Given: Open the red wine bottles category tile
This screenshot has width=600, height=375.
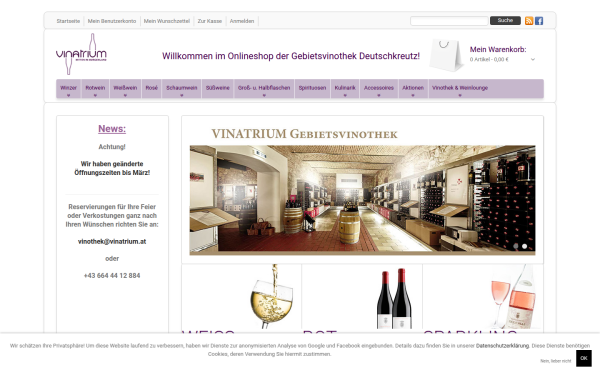Looking at the screenshot, I should click(362, 297).
